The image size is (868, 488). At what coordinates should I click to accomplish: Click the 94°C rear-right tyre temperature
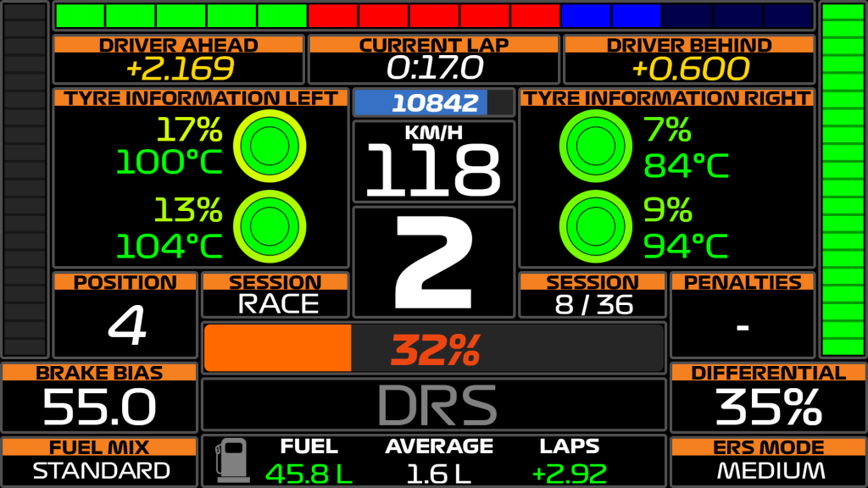coord(687,246)
